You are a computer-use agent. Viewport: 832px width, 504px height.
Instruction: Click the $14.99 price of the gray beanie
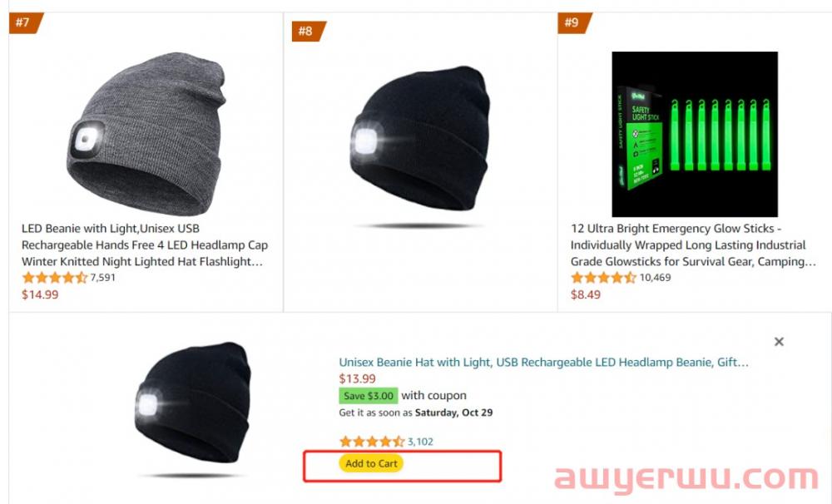coord(40,294)
